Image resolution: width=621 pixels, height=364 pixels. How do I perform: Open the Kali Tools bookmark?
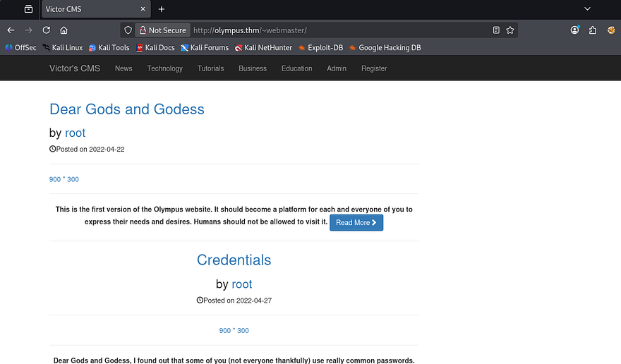click(109, 48)
